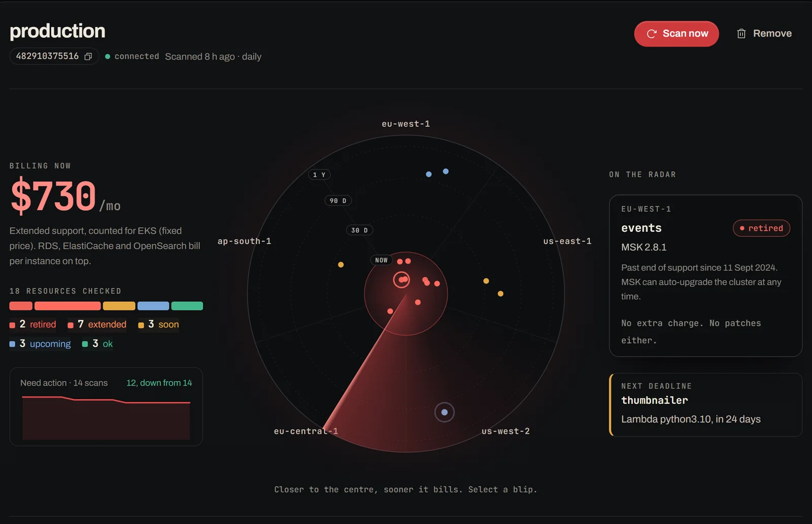Click the first short red retired bar segment
The image size is (812, 524).
[21, 306]
